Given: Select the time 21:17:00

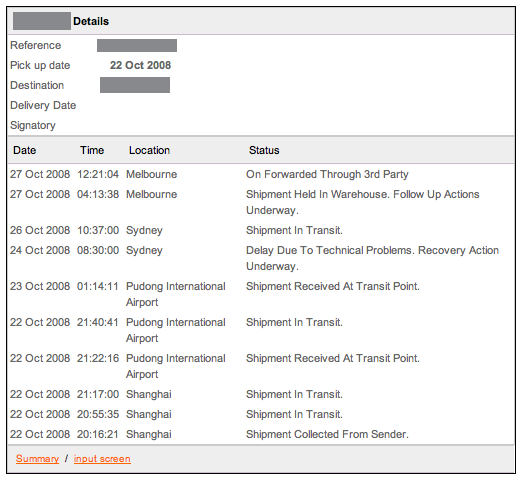Looking at the screenshot, I should [98, 394].
